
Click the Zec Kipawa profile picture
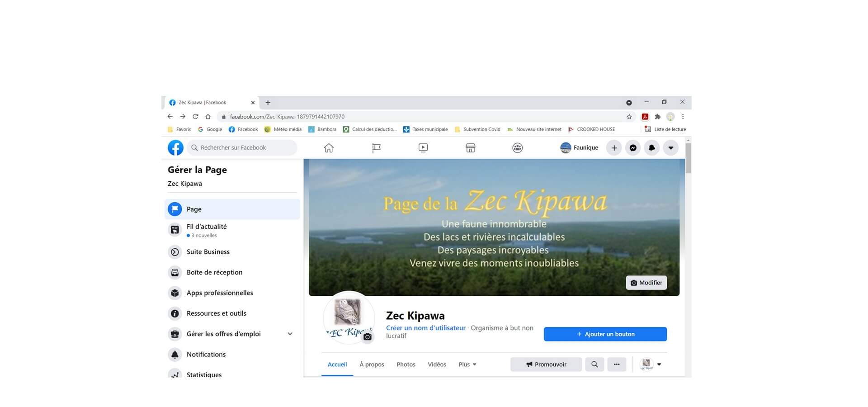click(348, 317)
